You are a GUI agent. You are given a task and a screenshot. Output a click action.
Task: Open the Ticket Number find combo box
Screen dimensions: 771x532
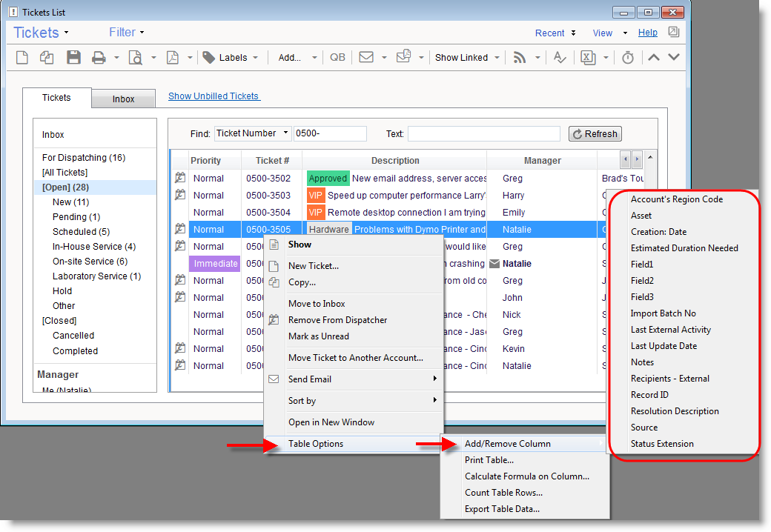(x=253, y=133)
